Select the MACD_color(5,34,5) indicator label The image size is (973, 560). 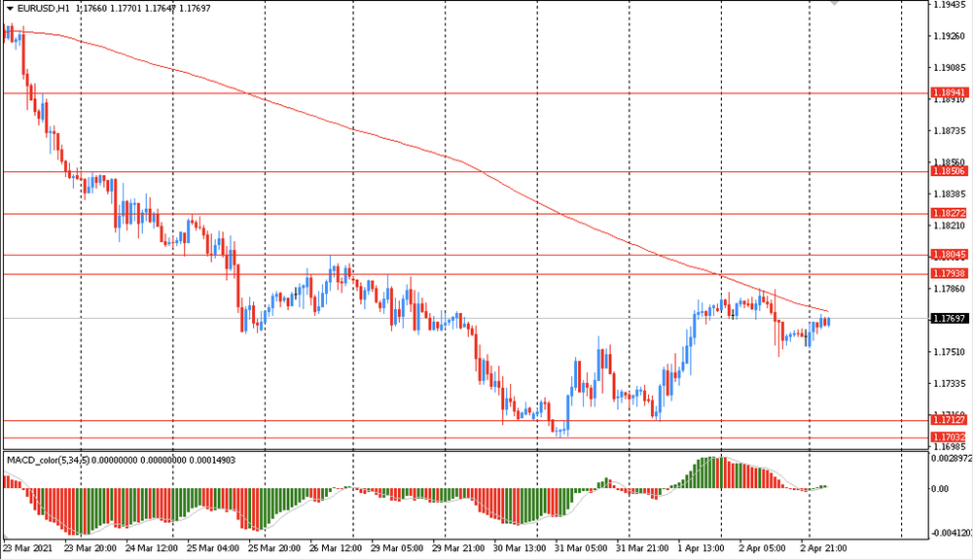(49, 460)
